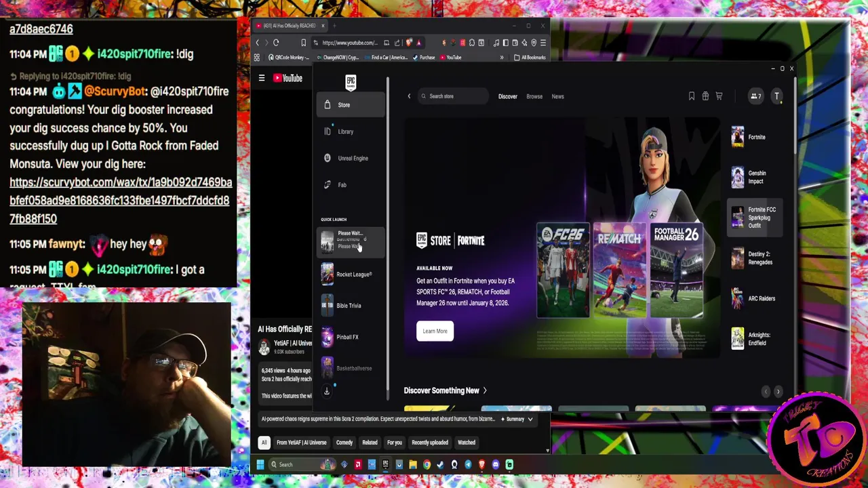Open All Bookmarks folder
The image size is (868, 488).
[x=530, y=58]
